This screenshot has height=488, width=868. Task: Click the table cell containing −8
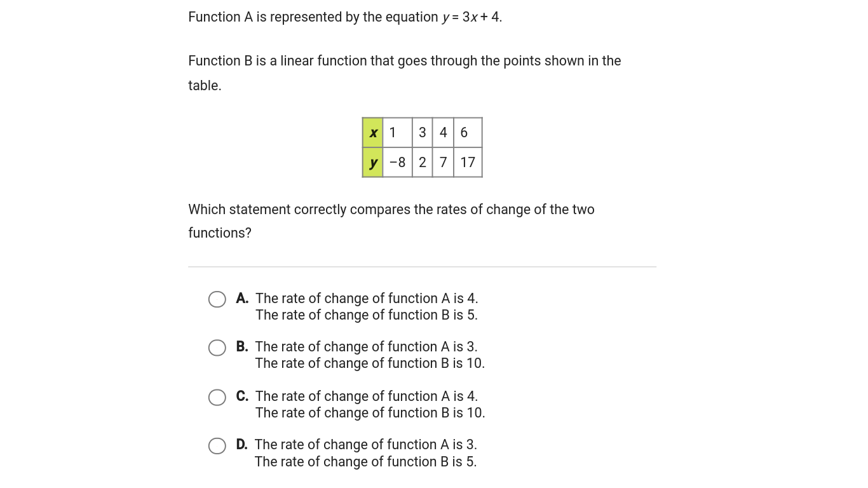coord(398,163)
